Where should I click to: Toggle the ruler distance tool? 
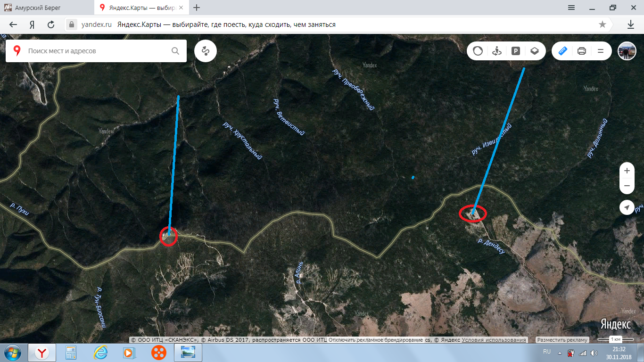(563, 51)
